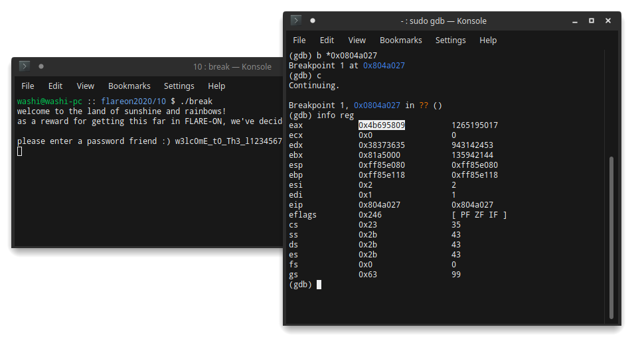Screen dimensions: 644x341
Task: Click the ./break command text
Action: click(197, 101)
